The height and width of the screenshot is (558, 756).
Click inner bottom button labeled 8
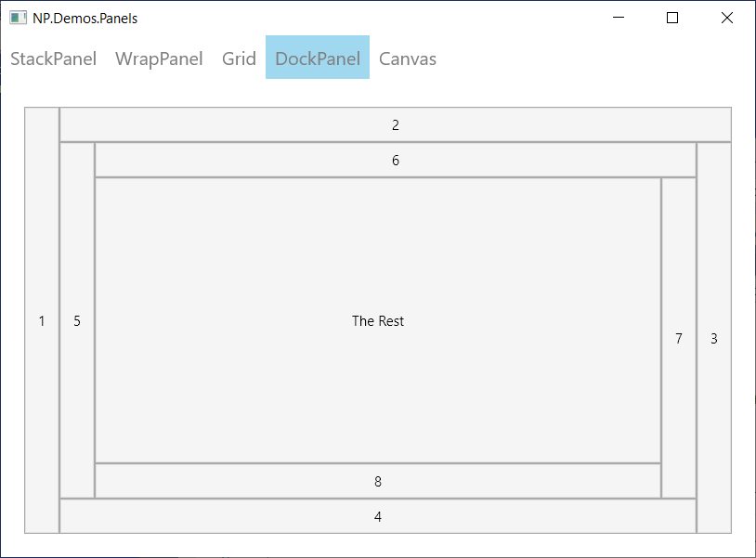[378, 481]
